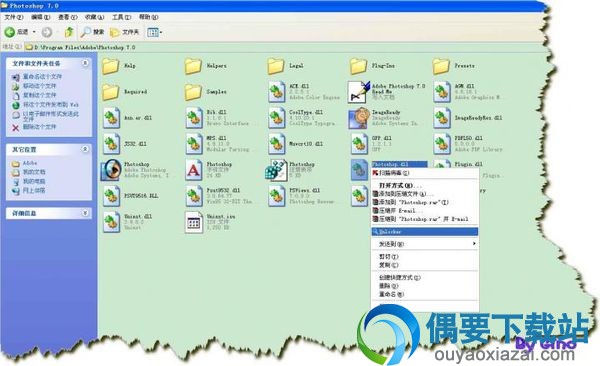Image resolution: width=600 pixels, height=366 pixels.
Task: Choose the highlighted Unlocker context entry
Action: click(x=425, y=232)
